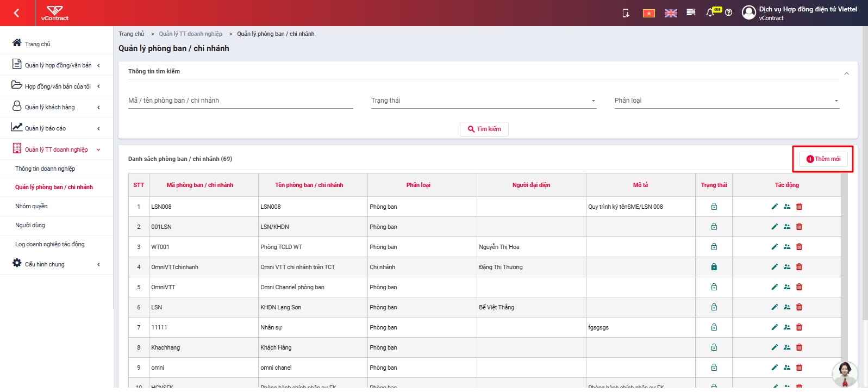Click the help question mark icon
This screenshot has width=868, height=392.
tap(729, 13)
